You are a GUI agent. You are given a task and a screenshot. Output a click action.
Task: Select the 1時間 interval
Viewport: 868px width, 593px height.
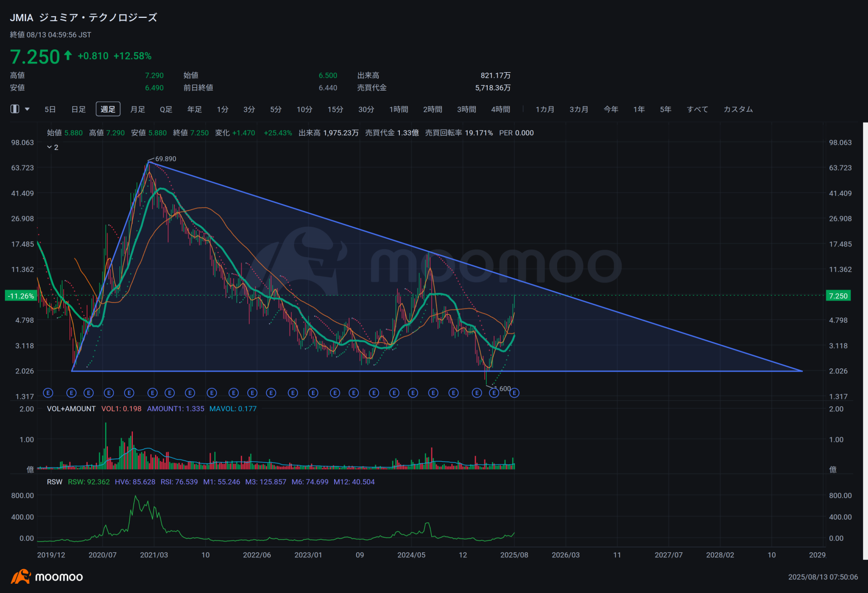[x=399, y=109]
